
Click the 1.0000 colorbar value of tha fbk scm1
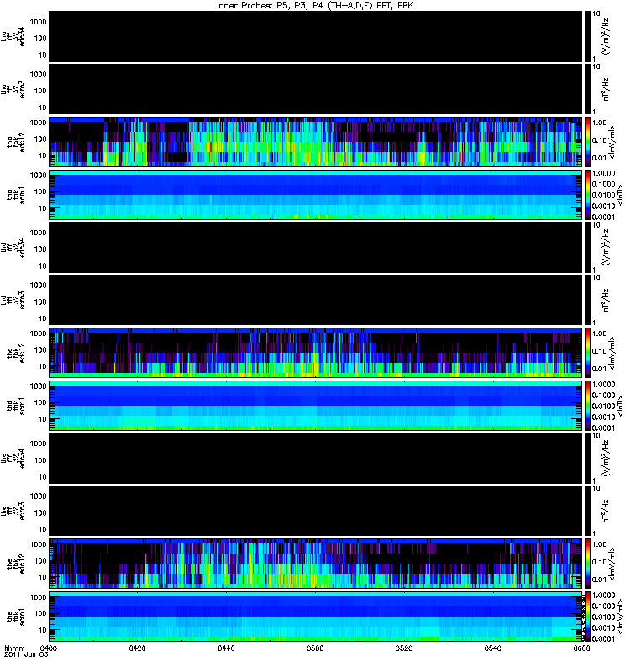pyautogui.click(x=603, y=174)
